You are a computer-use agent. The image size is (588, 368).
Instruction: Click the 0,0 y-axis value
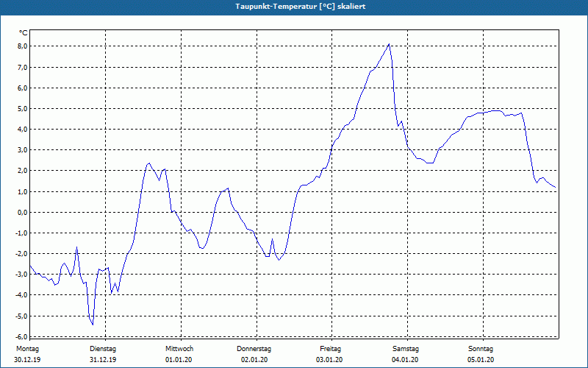[22, 212]
